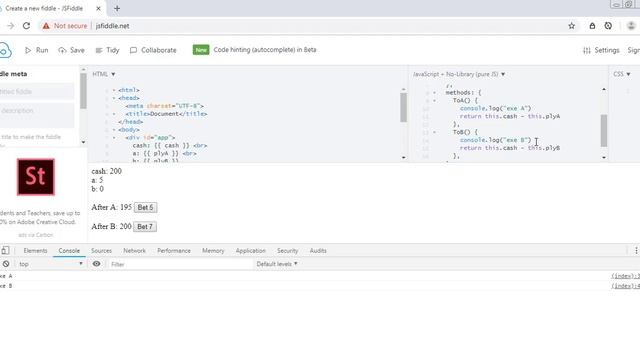
Task: Click the JavaScript editor scrollbar
Action: pos(604,131)
